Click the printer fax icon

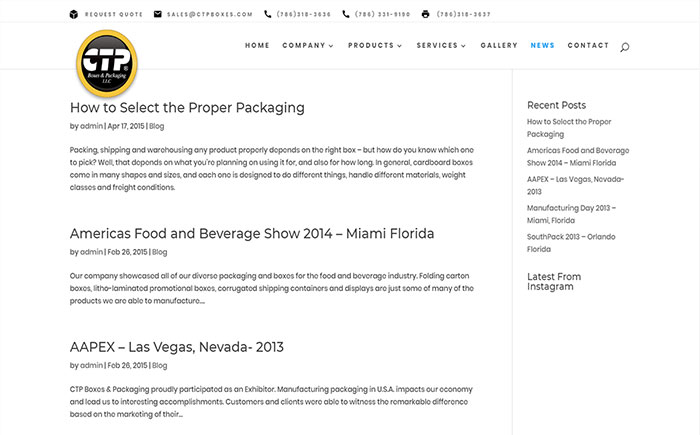[x=425, y=14]
